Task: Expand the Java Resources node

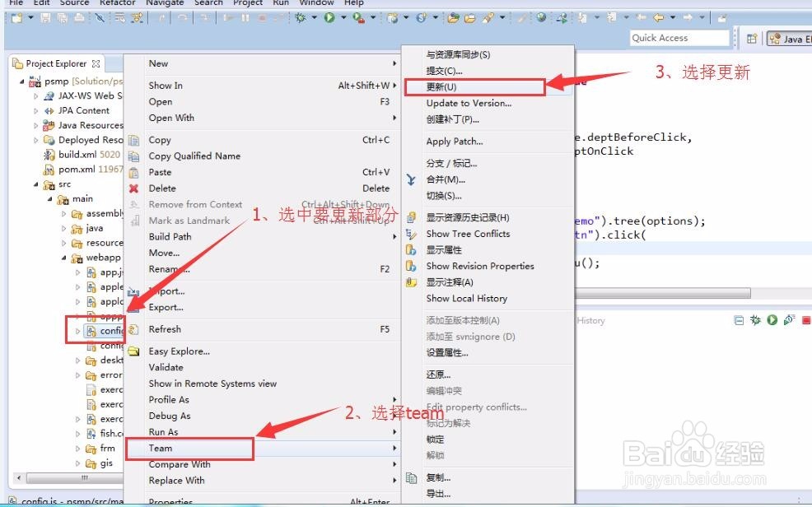Action: [x=35, y=125]
